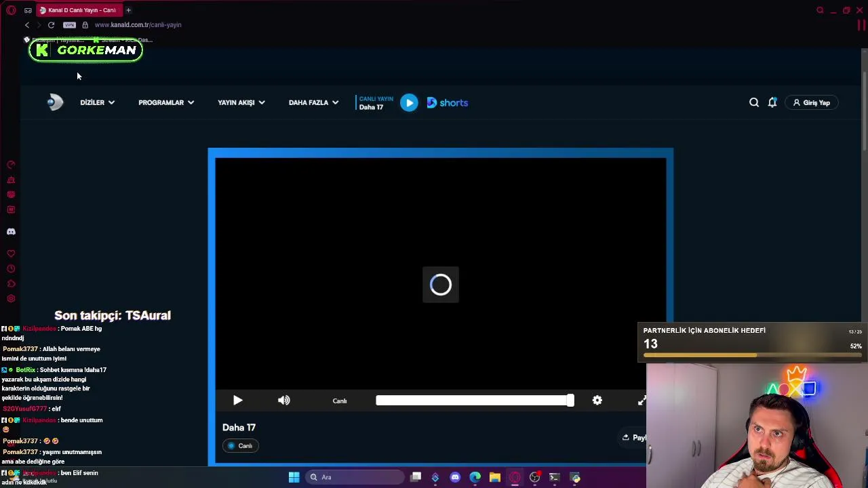Open site search magnifier
Image resolution: width=868 pixels, height=488 pixels.
pyautogui.click(x=754, y=102)
